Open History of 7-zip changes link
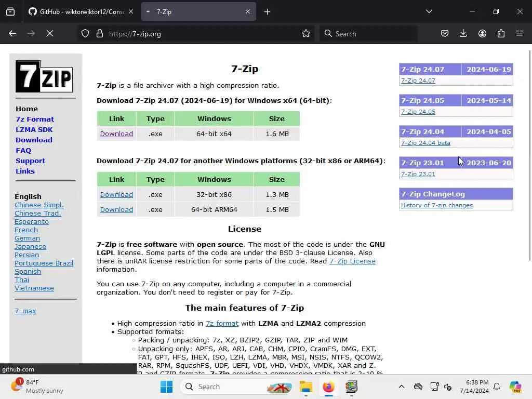Image resolution: width=532 pixels, height=399 pixels. (x=436, y=205)
